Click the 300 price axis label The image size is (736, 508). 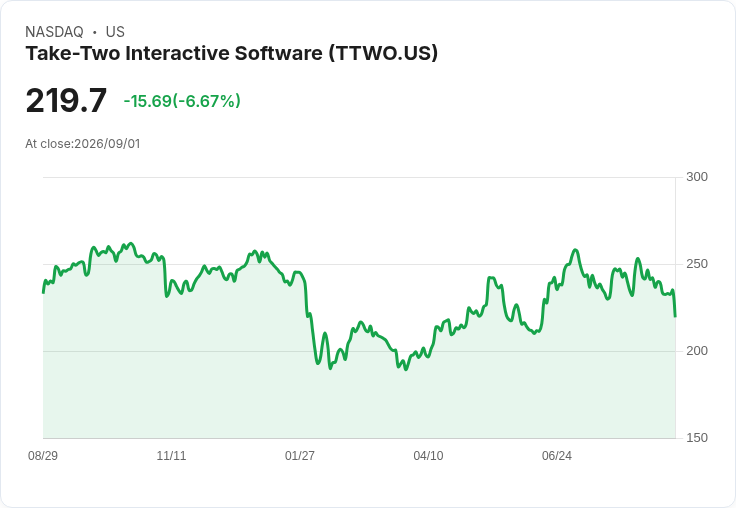(x=697, y=177)
